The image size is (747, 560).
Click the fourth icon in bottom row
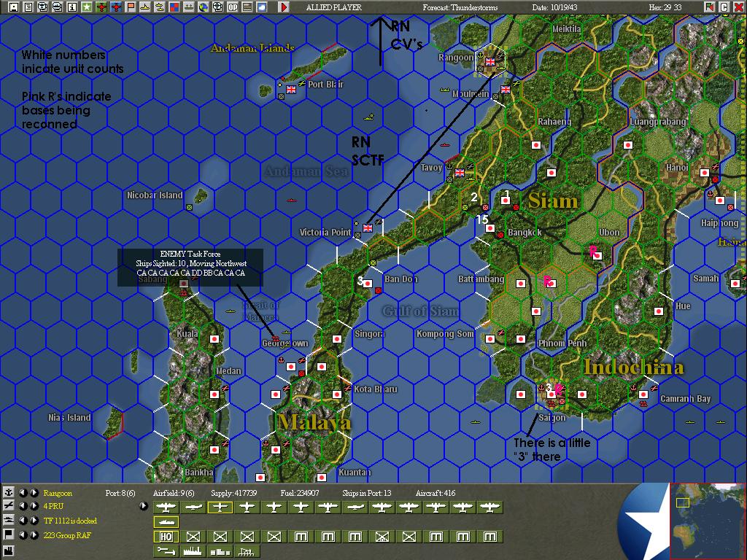point(247,551)
